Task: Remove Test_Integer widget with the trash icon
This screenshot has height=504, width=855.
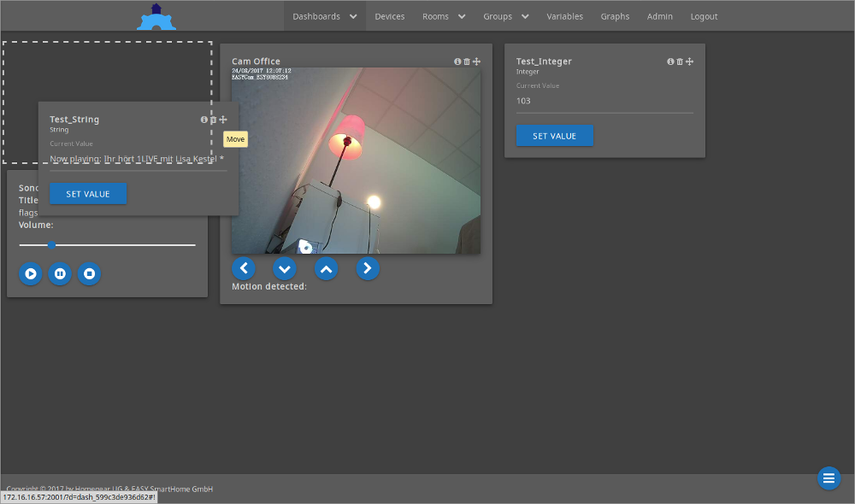Action: coord(680,62)
